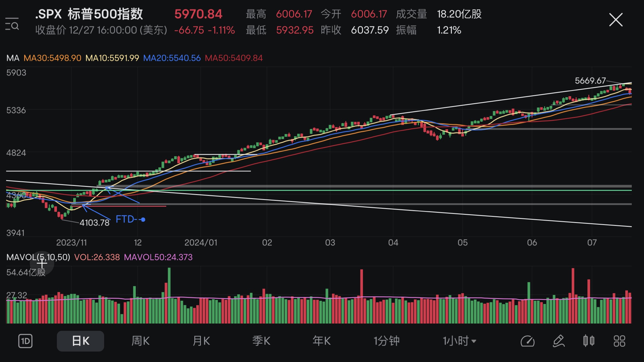Select the 1分钟 one-minute chart
644x362 pixels.
[387, 341]
